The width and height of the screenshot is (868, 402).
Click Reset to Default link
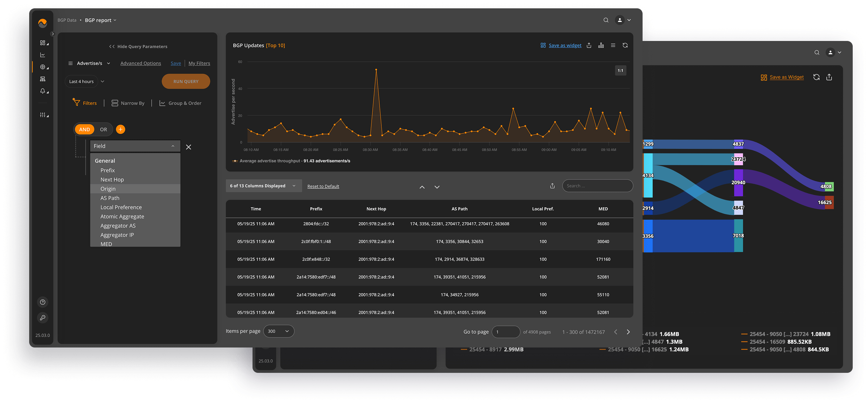point(323,186)
